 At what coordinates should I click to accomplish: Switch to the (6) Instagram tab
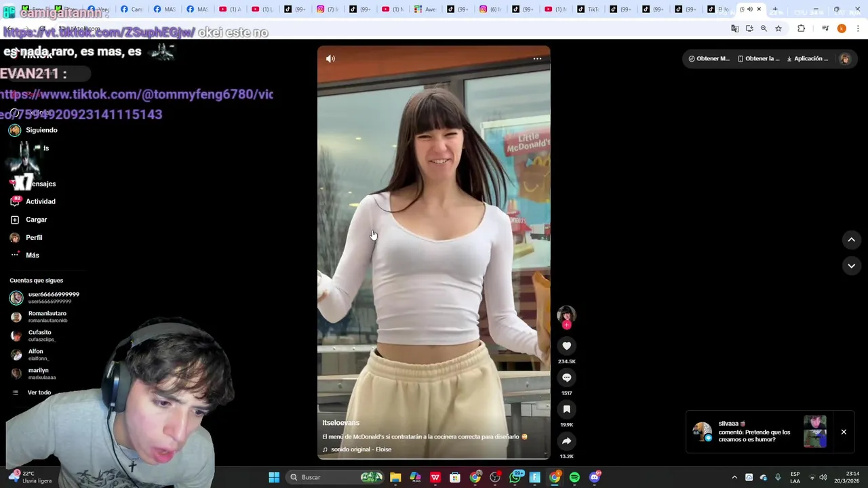coord(492,9)
